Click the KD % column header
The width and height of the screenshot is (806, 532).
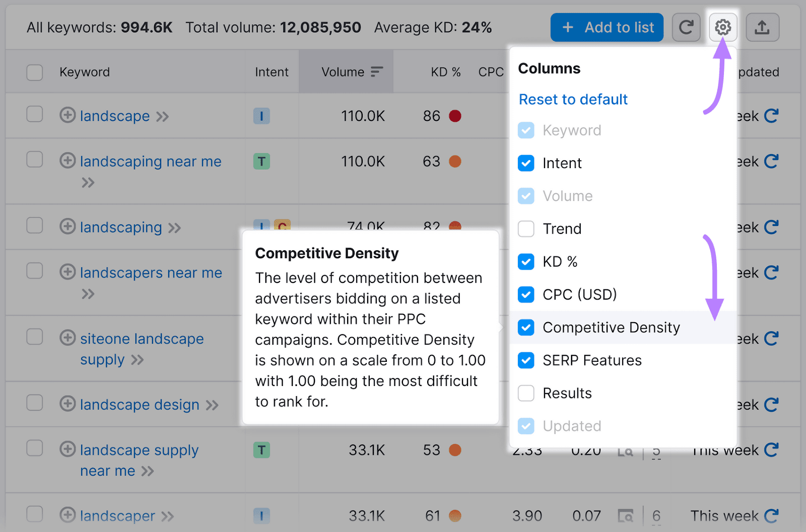pos(445,71)
